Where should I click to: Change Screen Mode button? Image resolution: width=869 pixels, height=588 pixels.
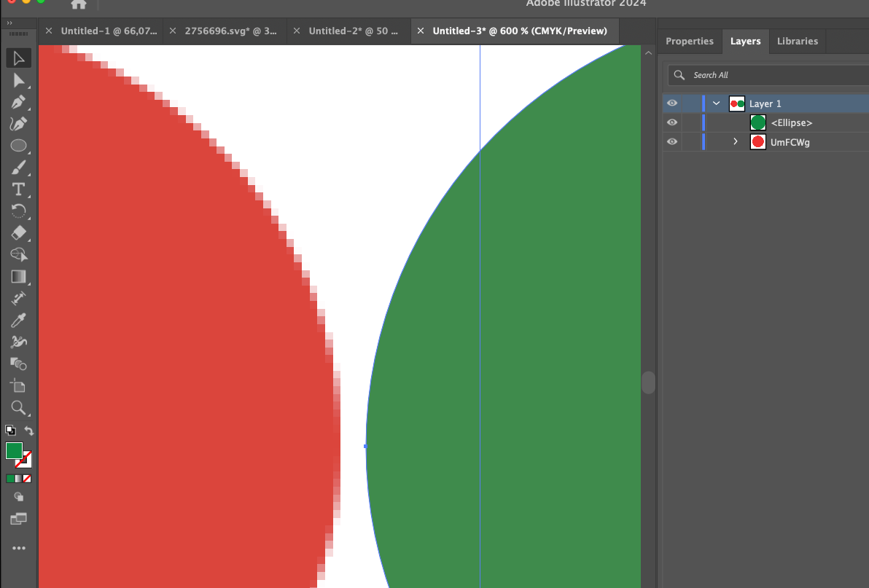(x=18, y=519)
